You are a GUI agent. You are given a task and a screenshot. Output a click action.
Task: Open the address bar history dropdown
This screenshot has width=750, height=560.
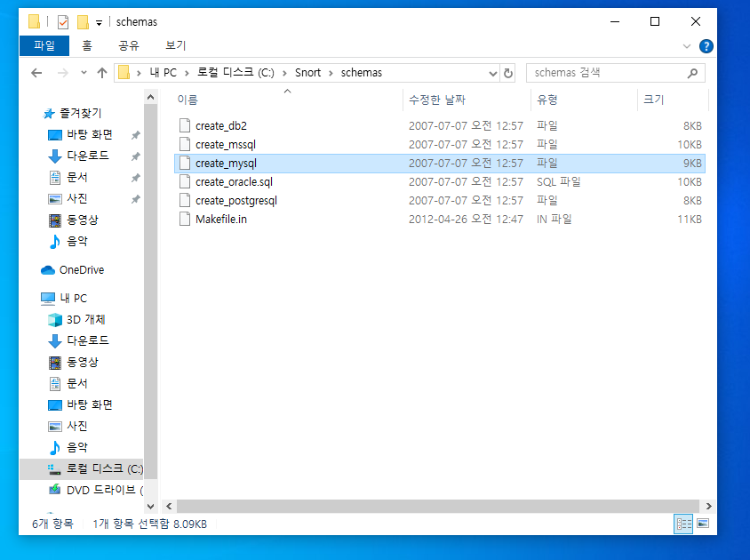click(x=493, y=73)
